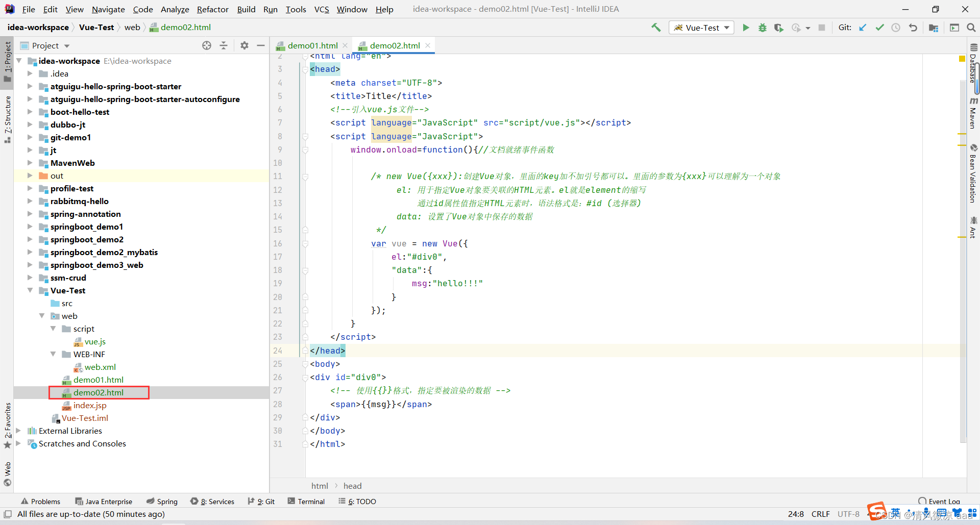Open the TODO tool window
Image resolution: width=980 pixels, height=525 pixels.
[x=357, y=502]
